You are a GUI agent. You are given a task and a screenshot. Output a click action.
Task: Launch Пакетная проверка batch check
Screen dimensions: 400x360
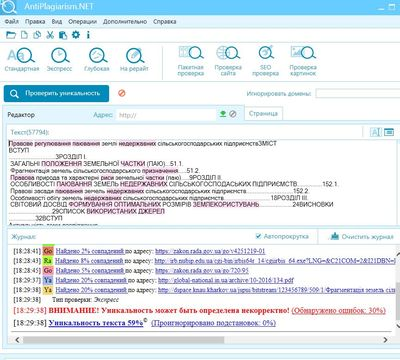[x=191, y=61]
